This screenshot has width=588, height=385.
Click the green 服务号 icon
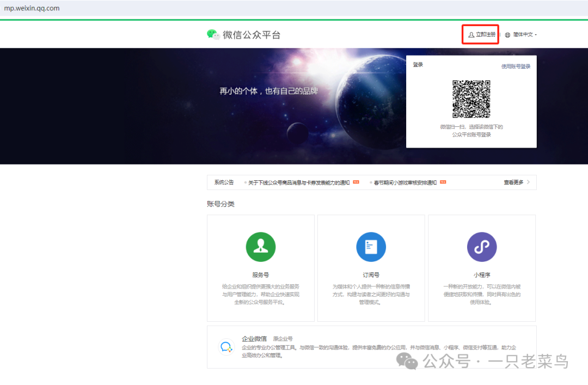(261, 247)
